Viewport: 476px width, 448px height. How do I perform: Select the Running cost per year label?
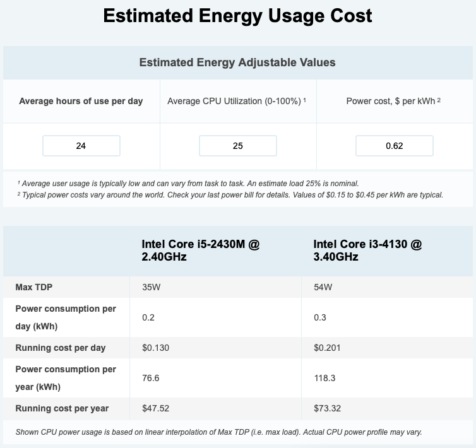coord(62,408)
